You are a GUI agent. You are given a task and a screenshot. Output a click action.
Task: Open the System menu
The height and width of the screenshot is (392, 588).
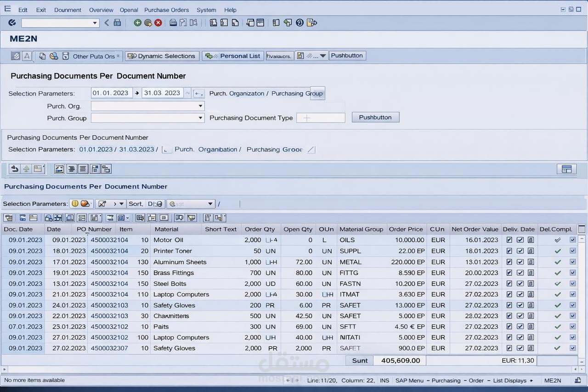206,10
